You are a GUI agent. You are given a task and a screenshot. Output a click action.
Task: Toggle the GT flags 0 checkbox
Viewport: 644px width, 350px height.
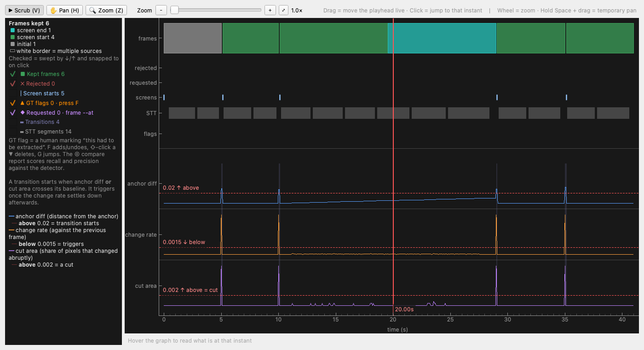[x=13, y=103]
